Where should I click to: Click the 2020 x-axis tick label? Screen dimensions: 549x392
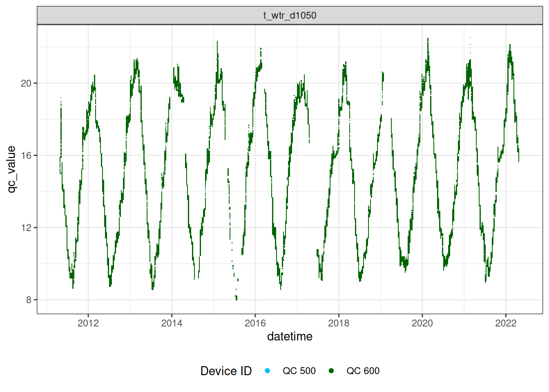tap(422, 323)
